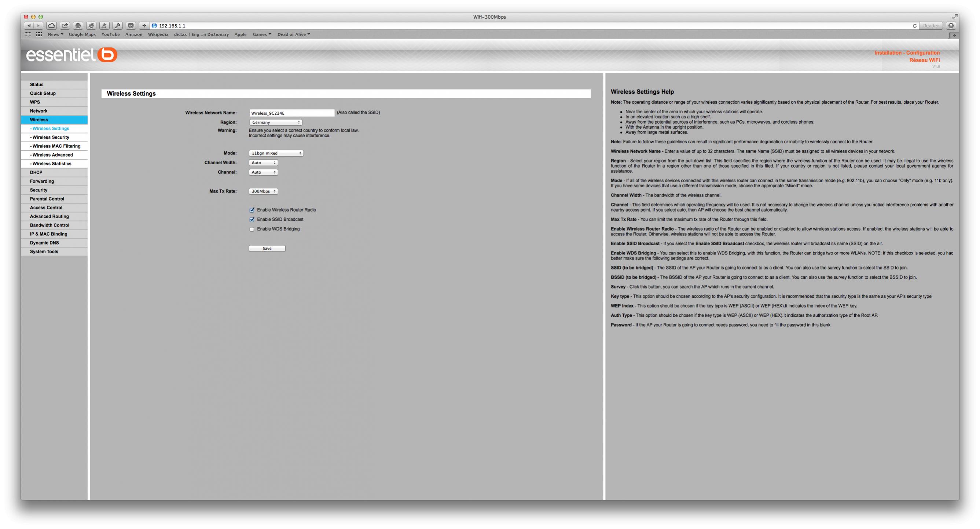Image resolution: width=980 pixels, height=529 pixels.
Task: Open the Downloads toolbar icon
Action: click(951, 26)
